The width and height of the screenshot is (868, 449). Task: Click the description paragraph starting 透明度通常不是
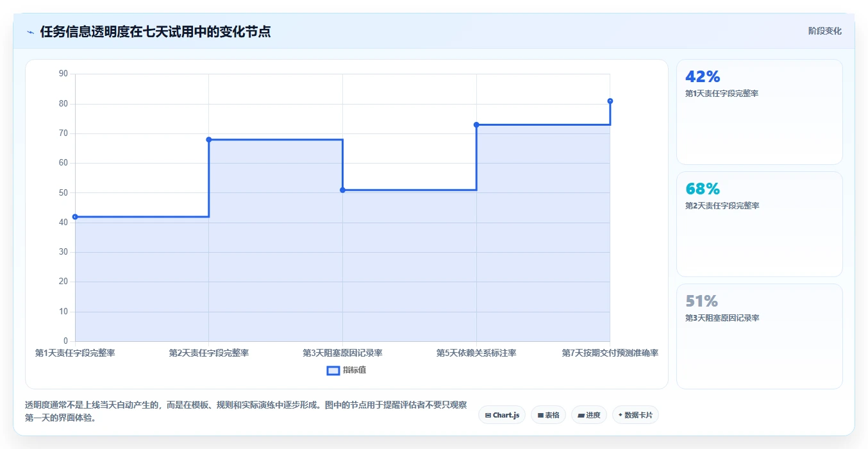[246, 411]
